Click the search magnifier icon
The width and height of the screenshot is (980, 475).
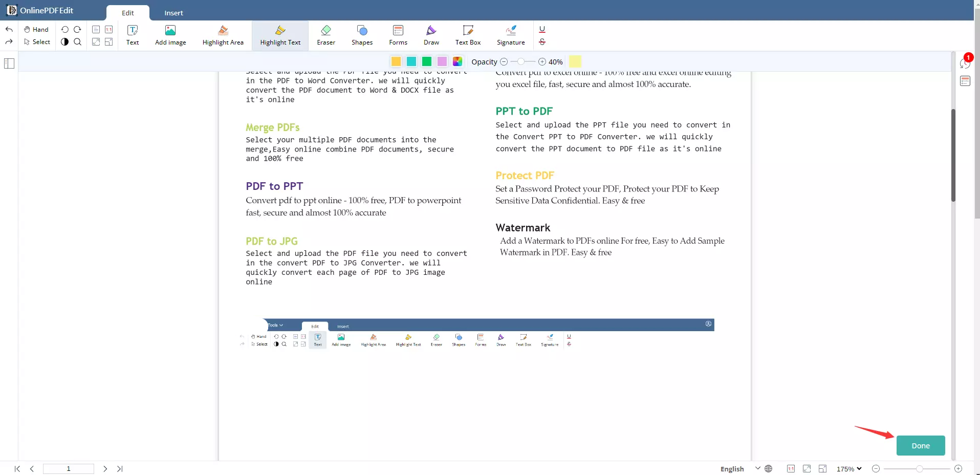tap(78, 42)
